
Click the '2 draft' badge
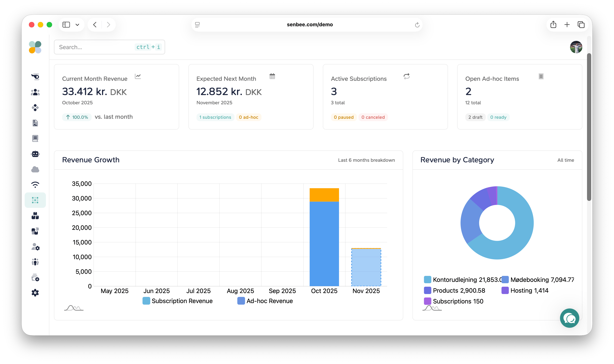pos(475,117)
